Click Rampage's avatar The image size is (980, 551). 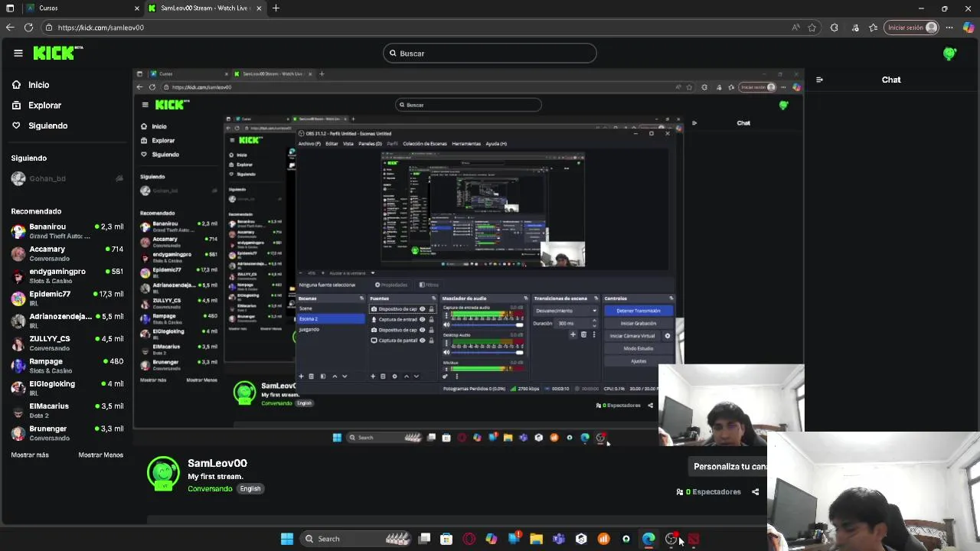coord(18,366)
